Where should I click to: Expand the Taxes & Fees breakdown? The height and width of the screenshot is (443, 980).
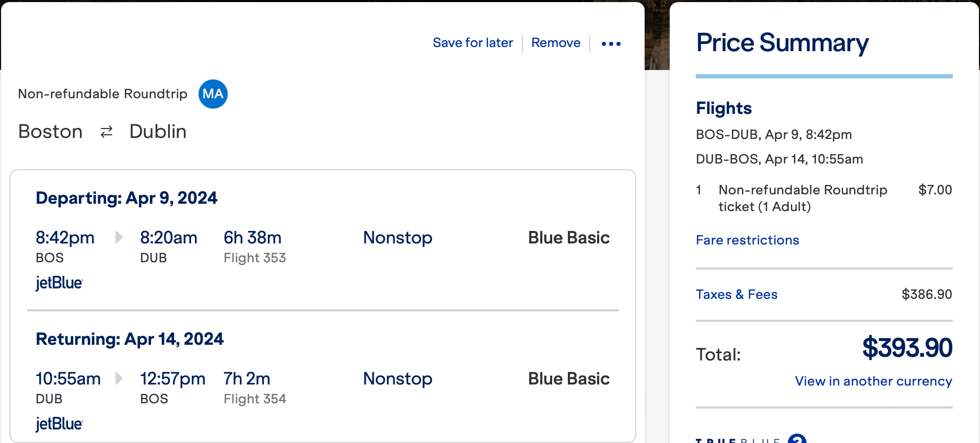(x=737, y=295)
